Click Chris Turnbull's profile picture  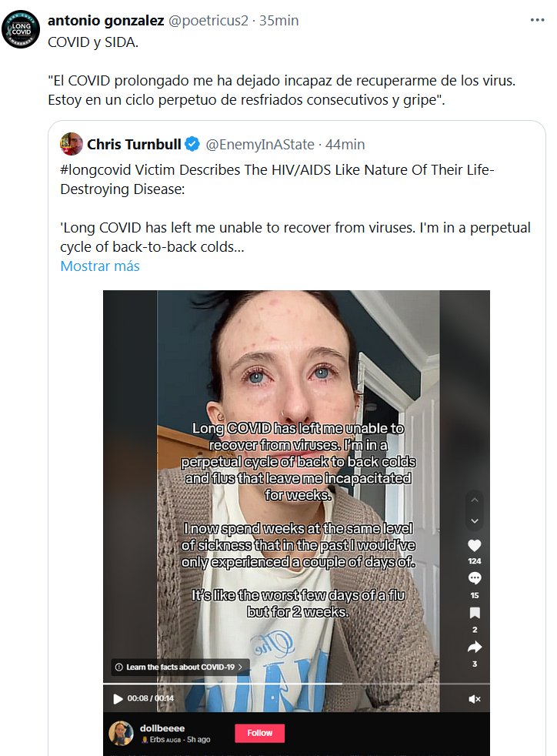(72, 144)
